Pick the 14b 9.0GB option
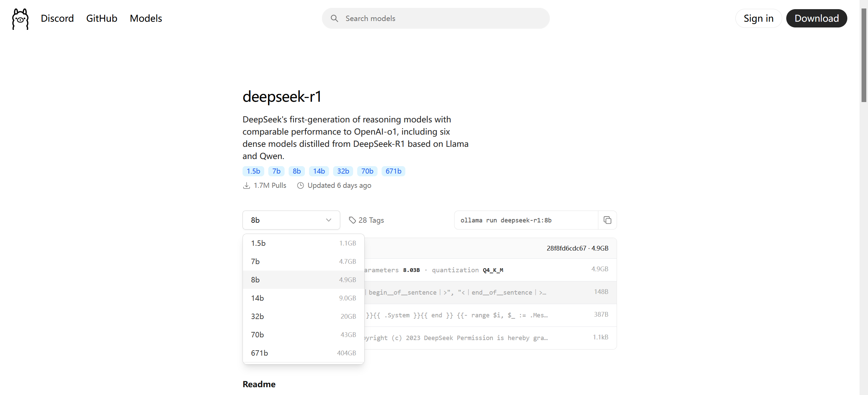 point(303,298)
